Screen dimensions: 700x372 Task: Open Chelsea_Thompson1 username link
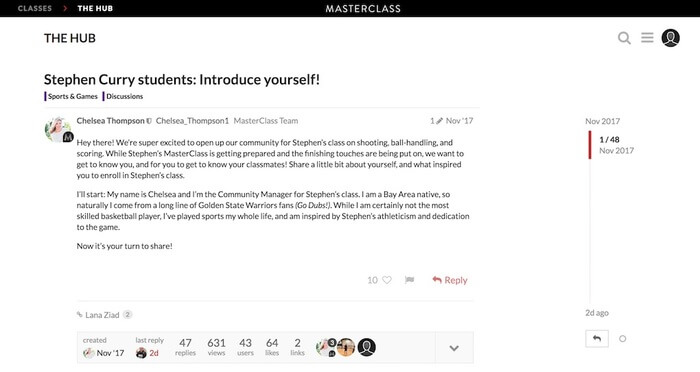click(192, 121)
